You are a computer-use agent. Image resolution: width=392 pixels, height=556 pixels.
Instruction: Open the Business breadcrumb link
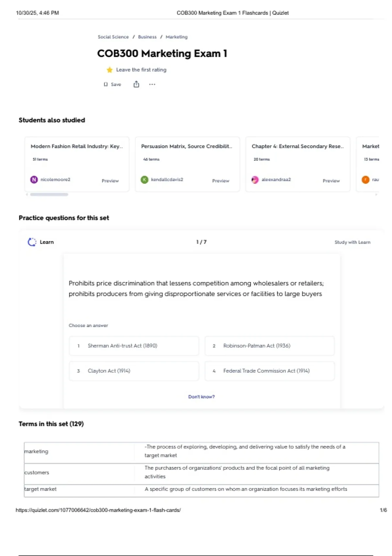147,37
